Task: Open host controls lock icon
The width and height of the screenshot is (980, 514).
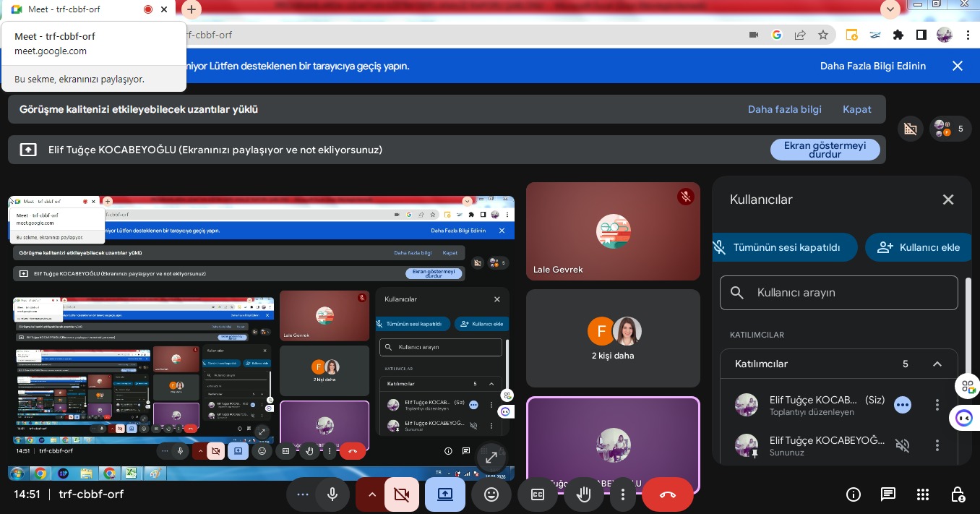Action: point(958,494)
